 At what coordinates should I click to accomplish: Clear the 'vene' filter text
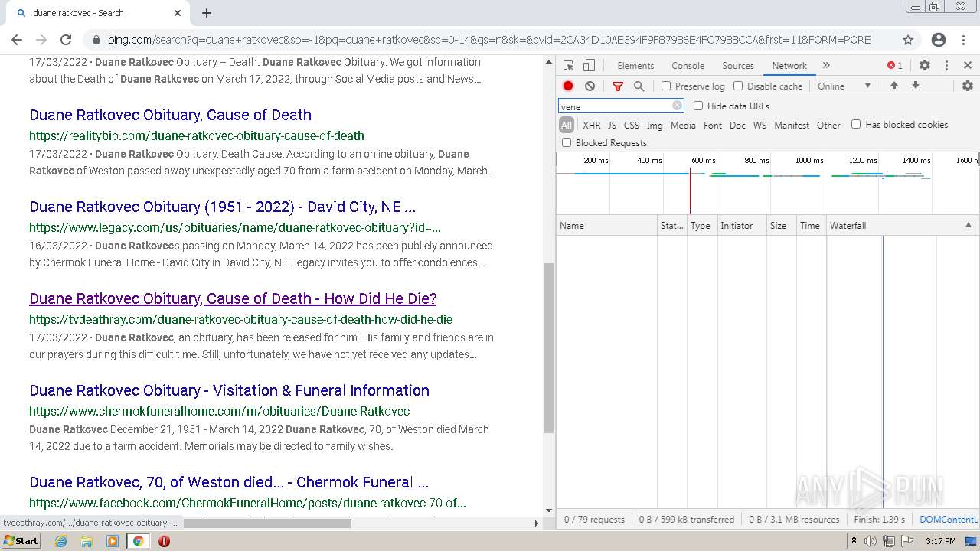click(x=677, y=106)
